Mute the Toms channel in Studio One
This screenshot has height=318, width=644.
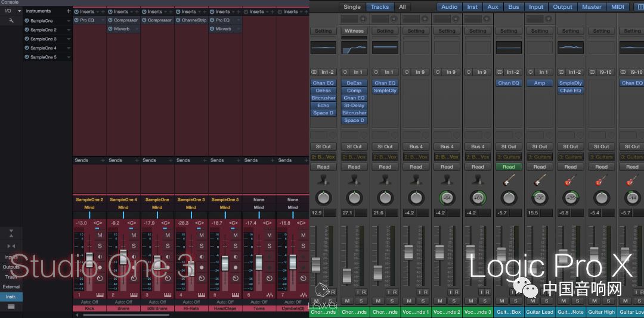(270, 235)
